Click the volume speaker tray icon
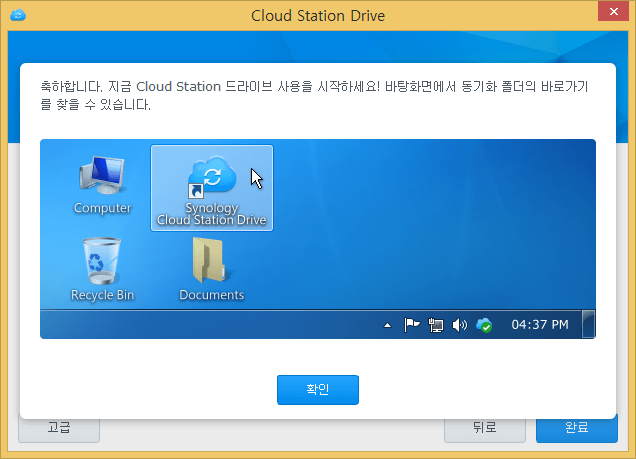This screenshot has width=636, height=459. (x=460, y=325)
